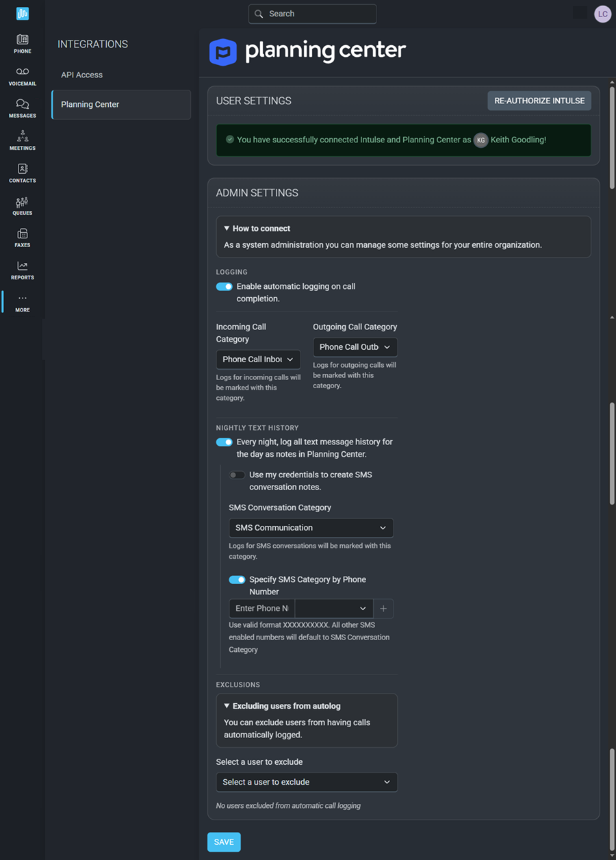Open the Intulse logo home icon
Image resolution: width=616 pixels, height=860 pixels.
[x=23, y=13]
